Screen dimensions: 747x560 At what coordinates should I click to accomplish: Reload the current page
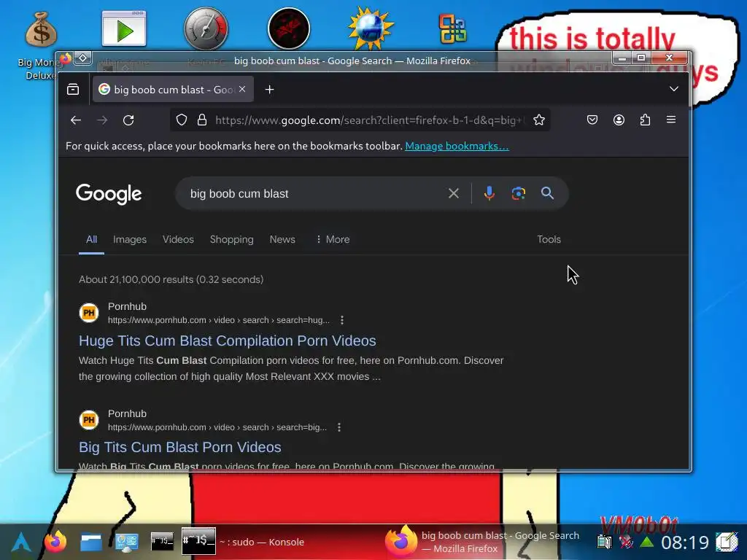coord(128,120)
